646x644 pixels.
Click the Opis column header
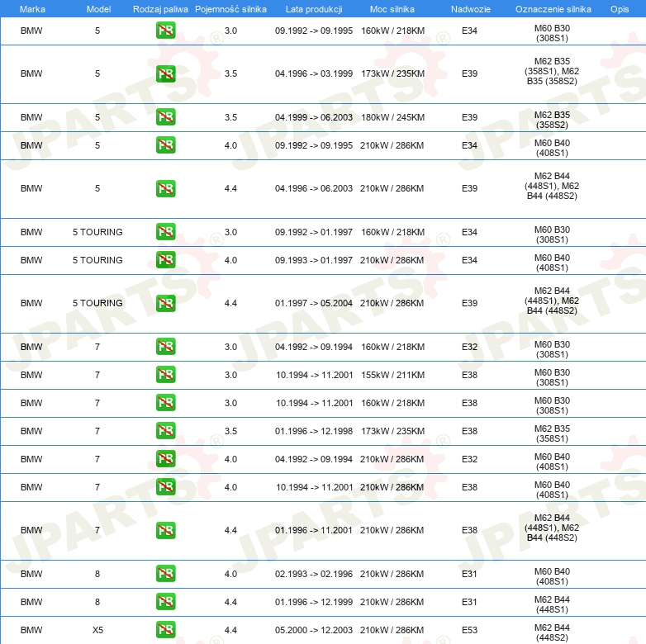point(619,8)
